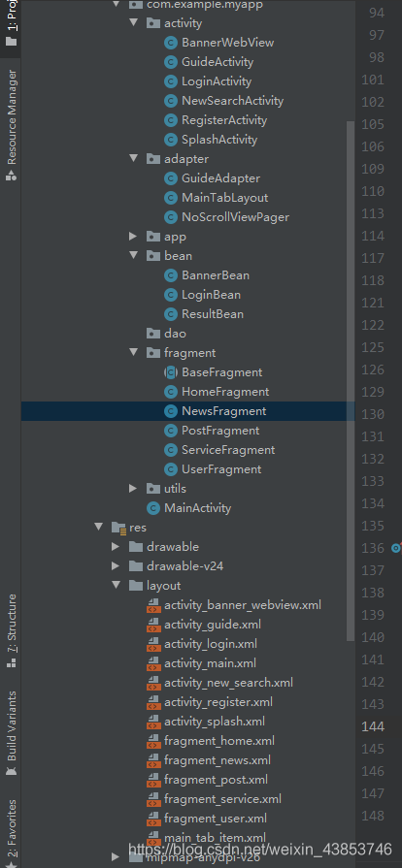
Task: Click the MainActivity class icon
Action: (x=153, y=508)
